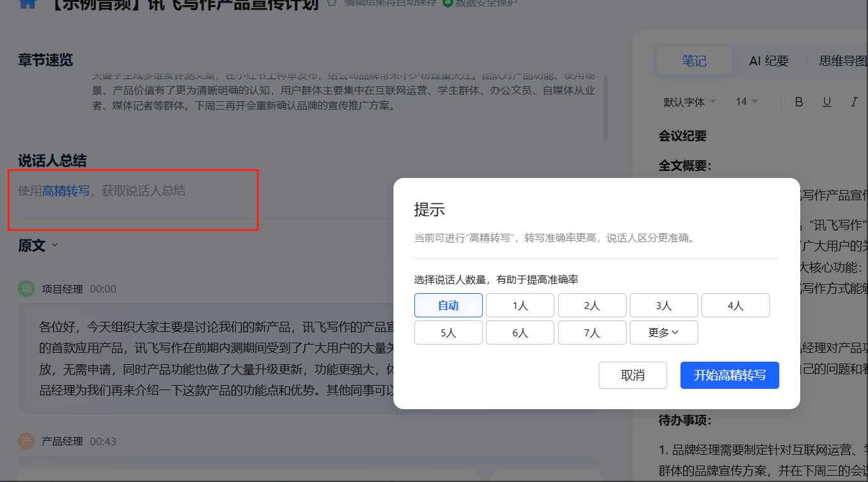
Task: Click the green 项目经理 speaker avatar
Action: [x=27, y=289]
